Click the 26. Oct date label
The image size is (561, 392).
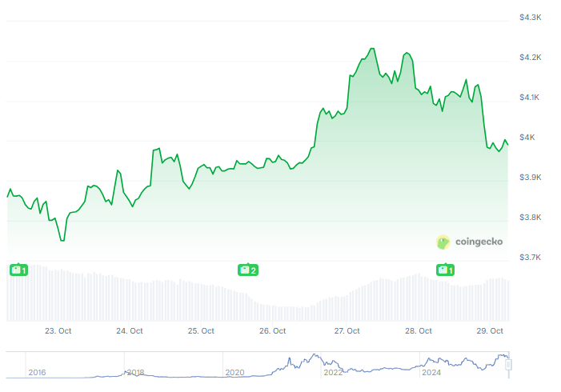(x=274, y=330)
